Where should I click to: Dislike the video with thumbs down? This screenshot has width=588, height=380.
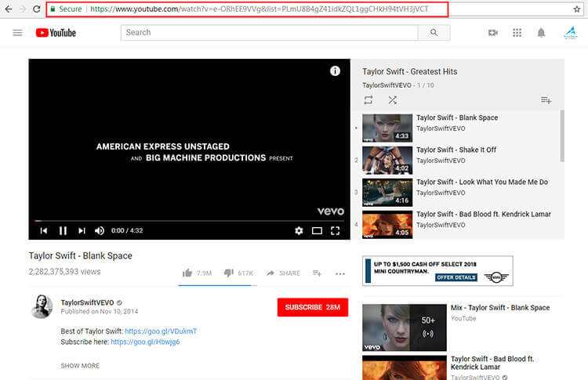pyautogui.click(x=229, y=273)
